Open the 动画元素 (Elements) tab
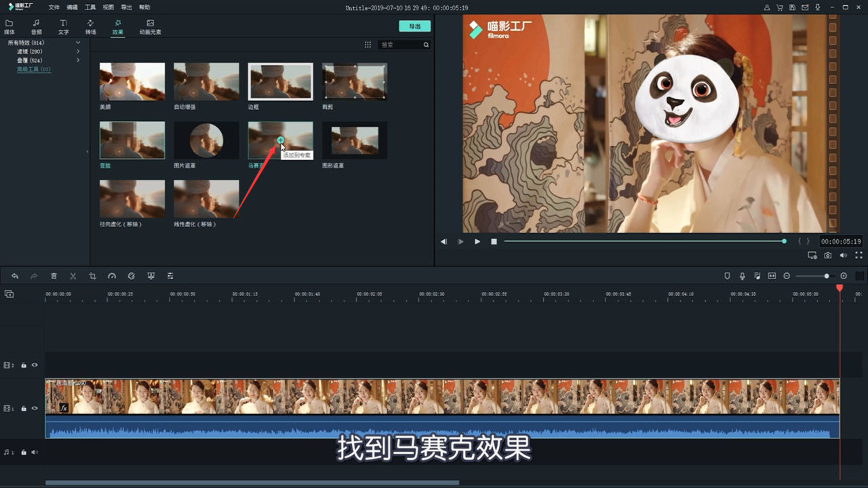This screenshot has width=868, height=488. click(x=150, y=27)
